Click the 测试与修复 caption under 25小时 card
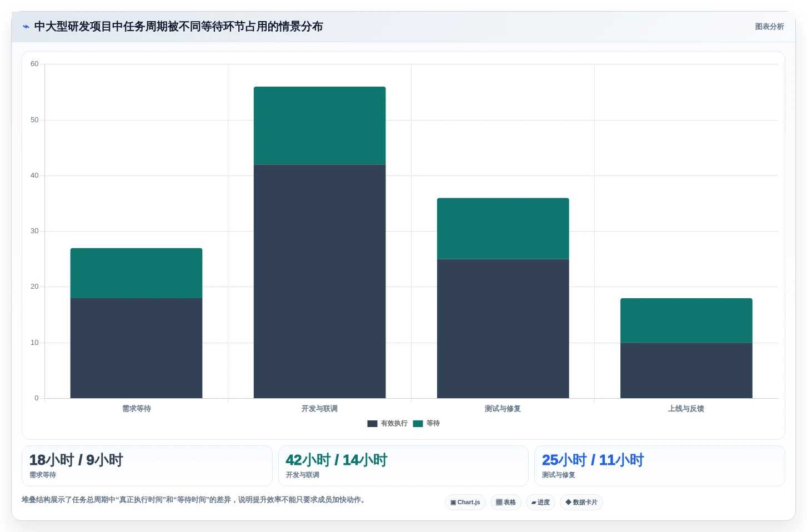This screenshot has height=532, width=807. (x=559, y=475)
